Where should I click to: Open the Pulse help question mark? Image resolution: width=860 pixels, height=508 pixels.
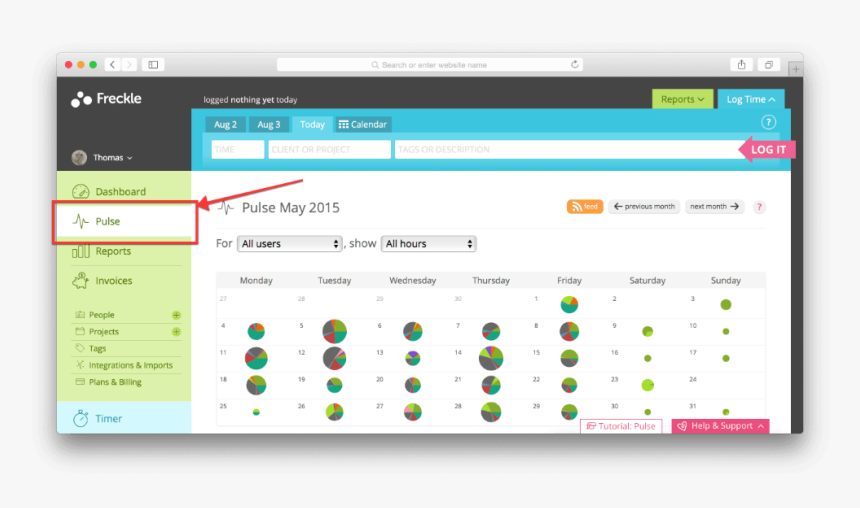(759, 207)
